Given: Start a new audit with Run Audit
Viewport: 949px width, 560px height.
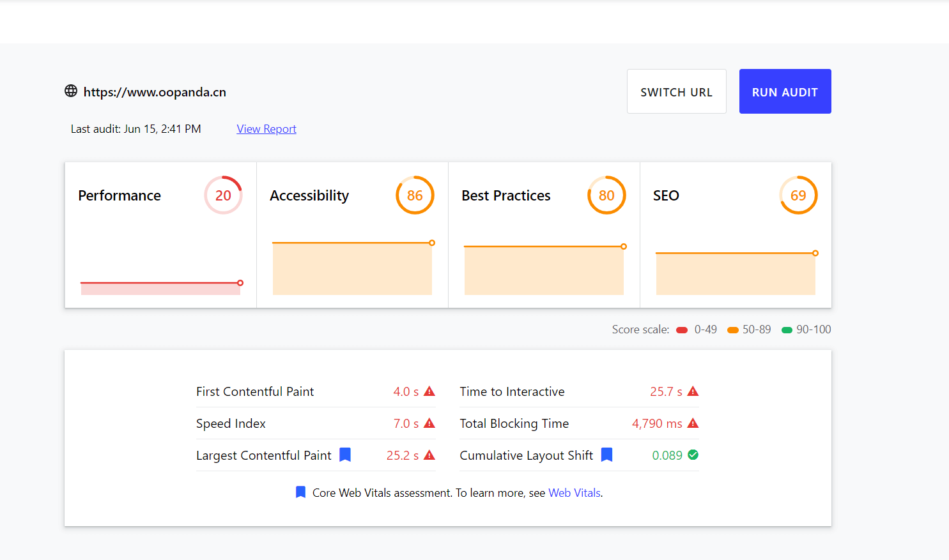Looking at the screenshot, I should click(x=785, y=91).
